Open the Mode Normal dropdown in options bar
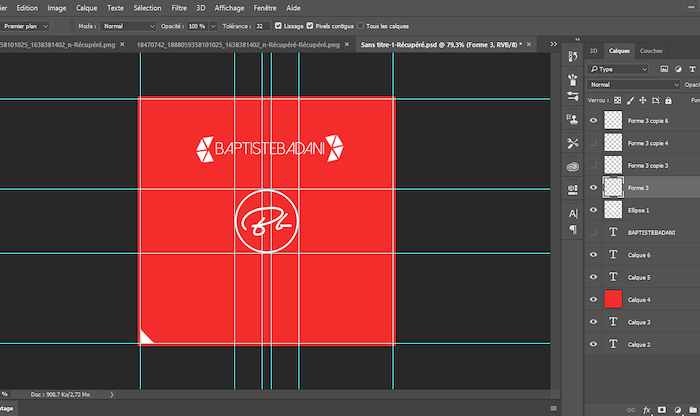Image resolution: width=700 pixels, height=416 pixels. [x=128, y=26]
